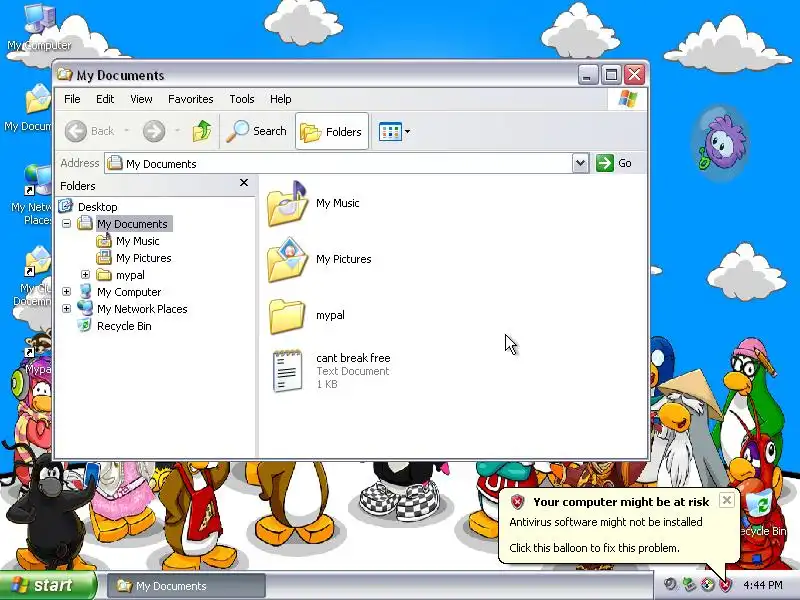This screenshot has width=800, height=600.
Task: Select My Music folder icon in file list
Action: click(x=287, y=204)
